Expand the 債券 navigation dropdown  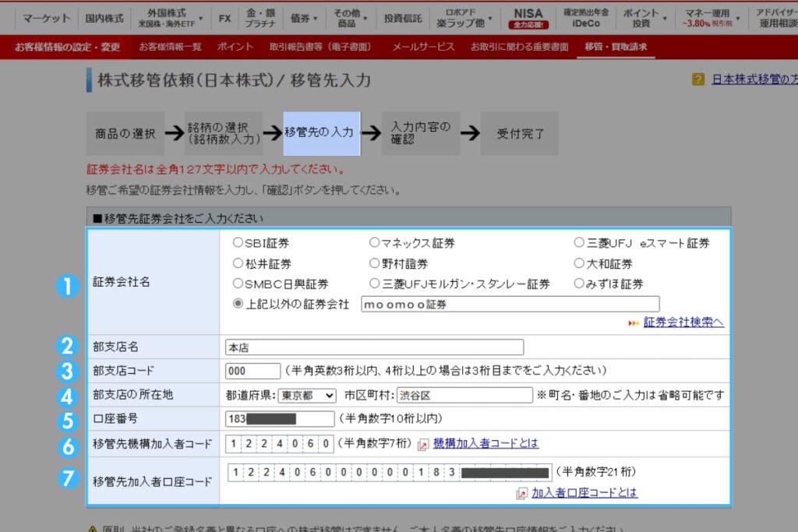(x=304, y=17)
